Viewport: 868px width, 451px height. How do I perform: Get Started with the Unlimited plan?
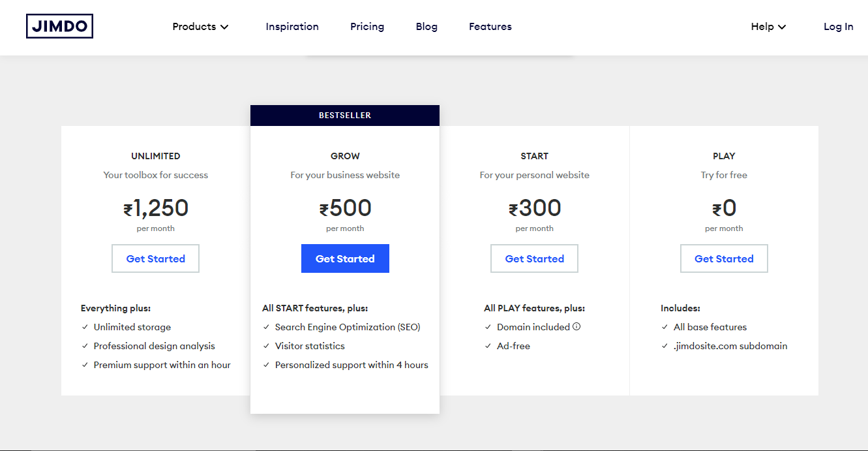point(155,258)
